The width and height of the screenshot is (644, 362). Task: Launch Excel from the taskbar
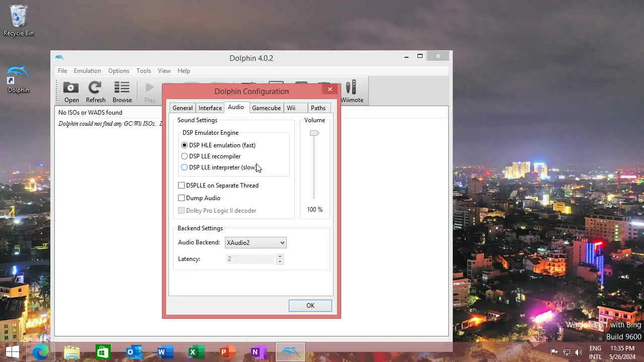point(196,352)
